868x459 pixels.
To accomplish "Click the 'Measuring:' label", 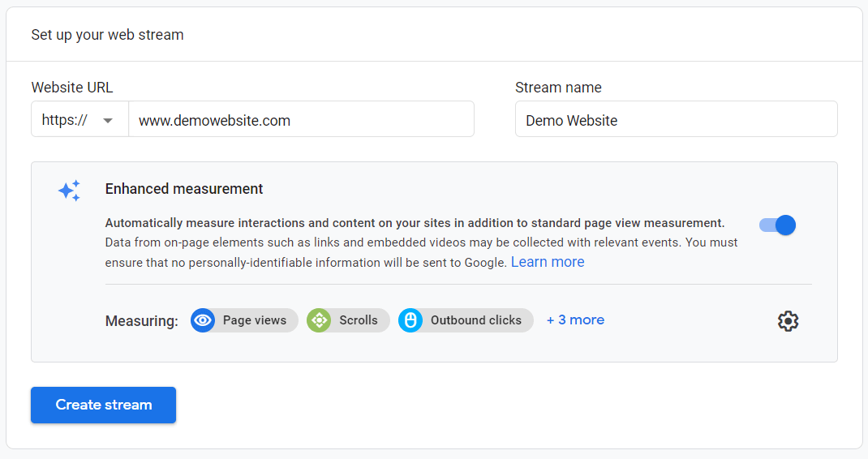I will 142,321.
